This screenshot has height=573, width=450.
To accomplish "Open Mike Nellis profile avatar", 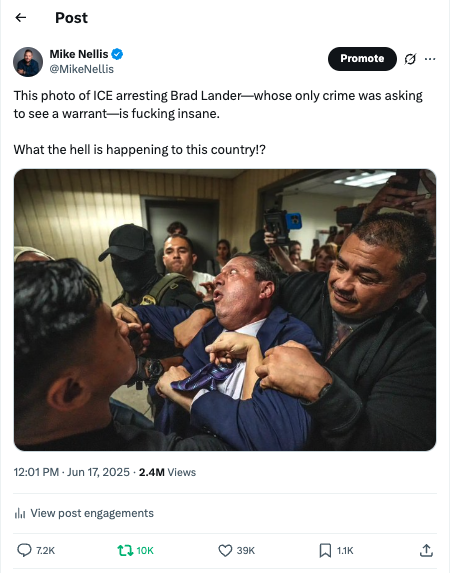I will (28, 62).
